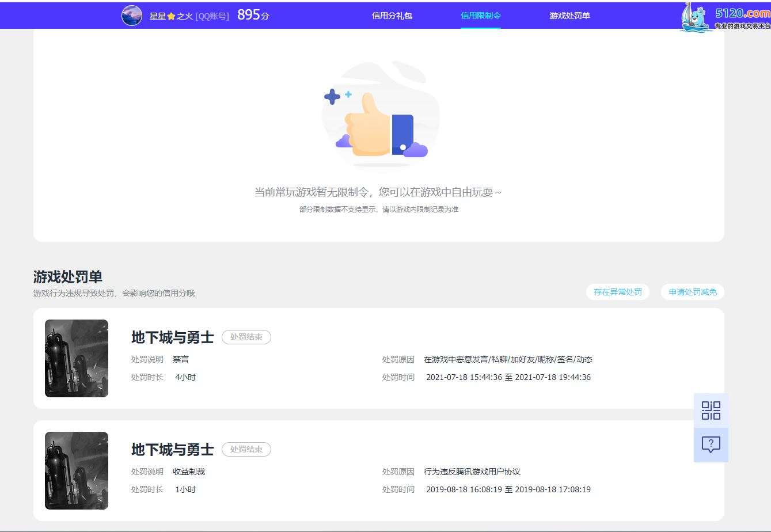This screenshot has width=771, height=532.
Task: Click the time range starting 2019-08-18 16:08:19
Action: coord(508,489)
